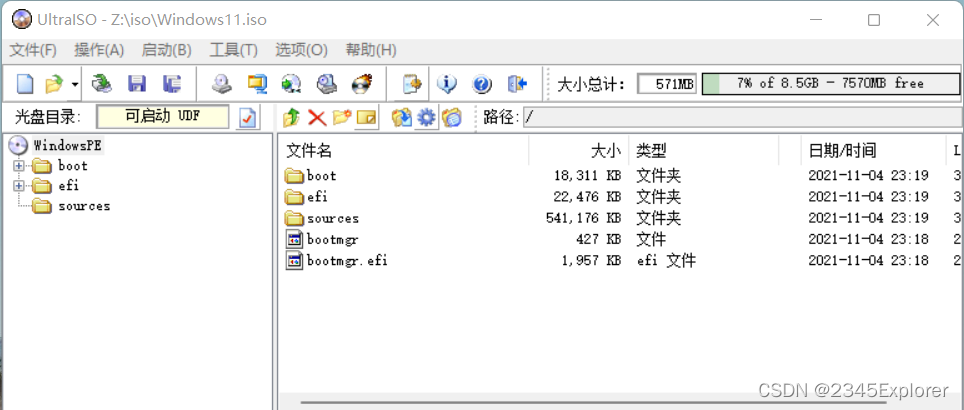Click the Open CD/DVD drive icon
The image size is (964, 410).
(101, 84)
